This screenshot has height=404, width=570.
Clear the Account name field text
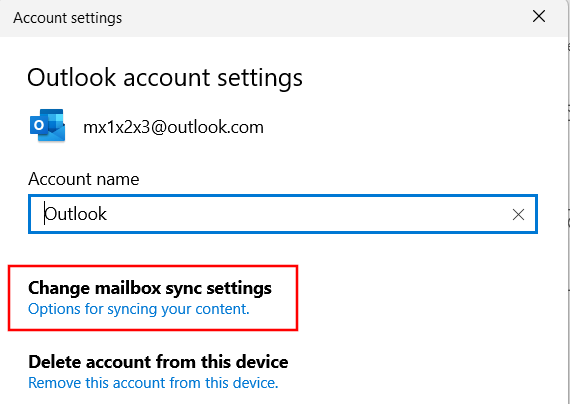point(518,215)
